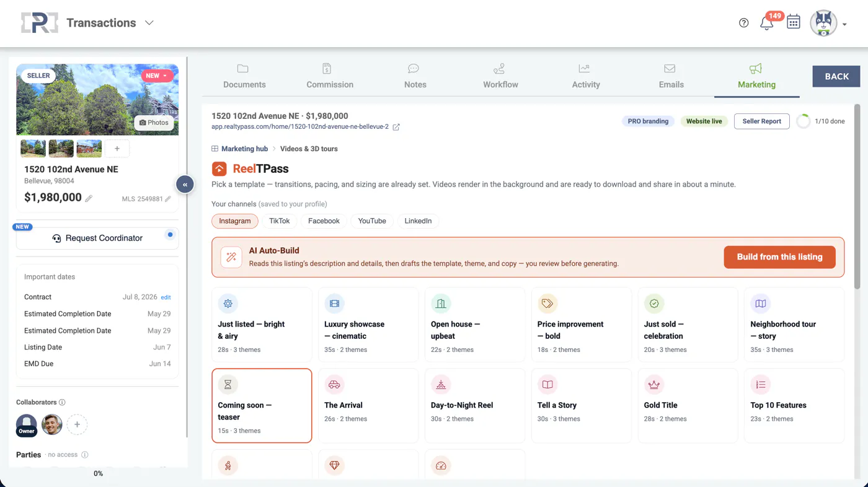The height and width of the screenshot is (487, 868).
Task: Open third red house photo thumbnail
Action: 89,149
